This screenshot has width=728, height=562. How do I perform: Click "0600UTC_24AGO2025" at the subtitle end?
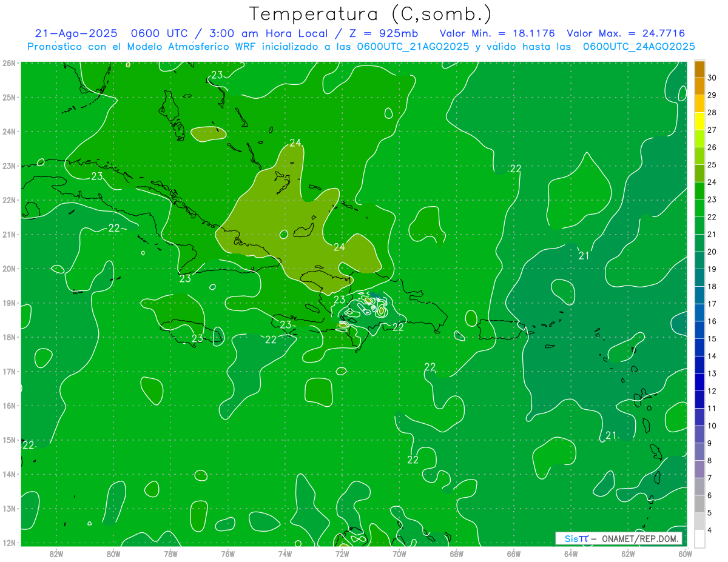(x=639, y=47)
